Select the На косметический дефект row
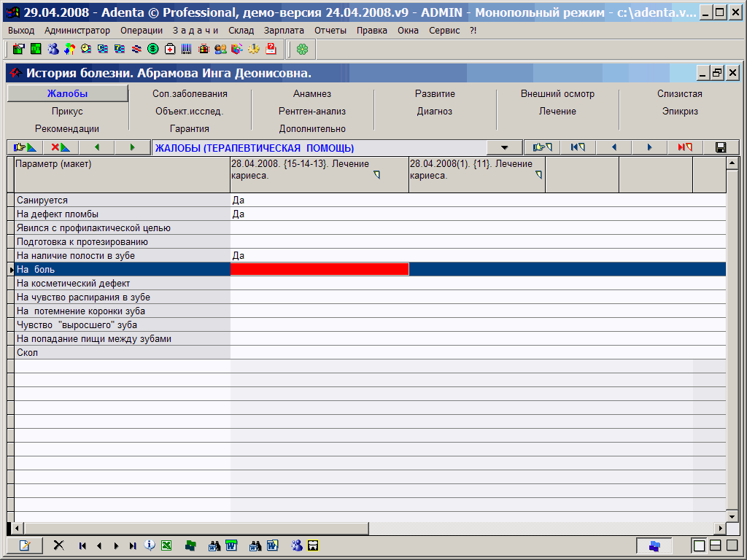This screenshot has width=747, height=560. click(x=73, y=284)
